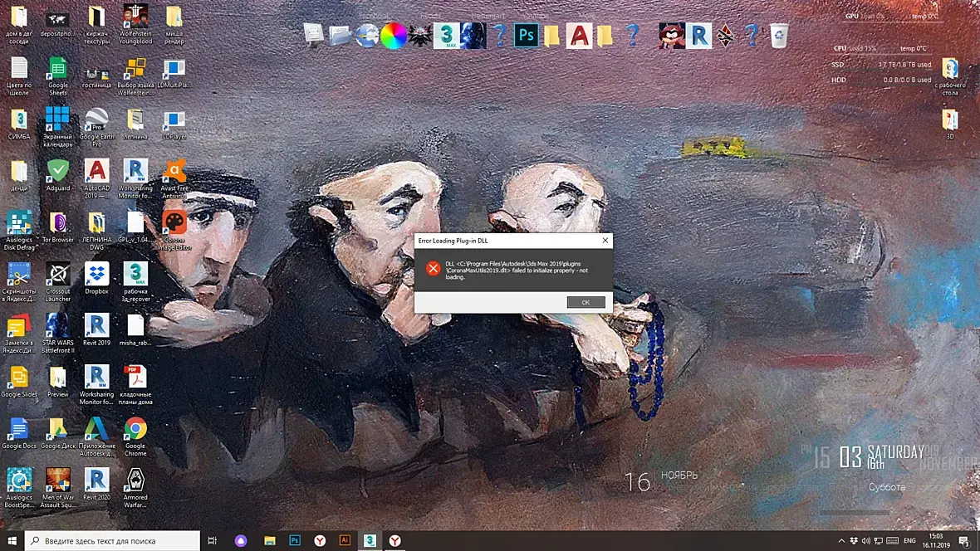Open the color wheel icon in top dock
This screenshot has width=980, height=551.
(x=394, y=36)
